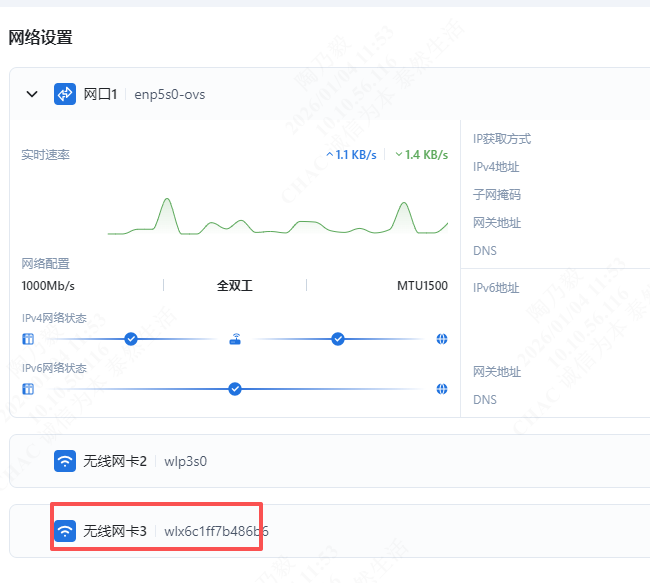Image resolution: width=650 pixels, height=583 pixels.
Task: Click the 1000Mb/s link speed value
Action: 48,286
